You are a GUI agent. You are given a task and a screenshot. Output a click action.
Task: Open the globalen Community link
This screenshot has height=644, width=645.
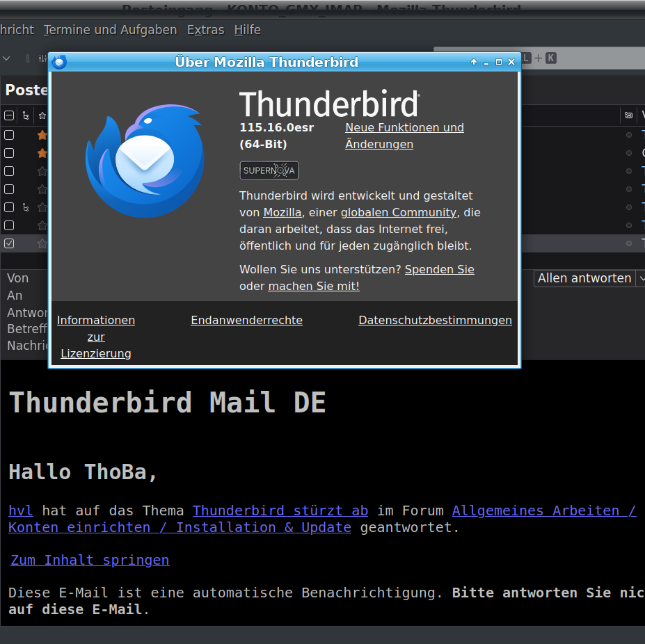point(398,213)
